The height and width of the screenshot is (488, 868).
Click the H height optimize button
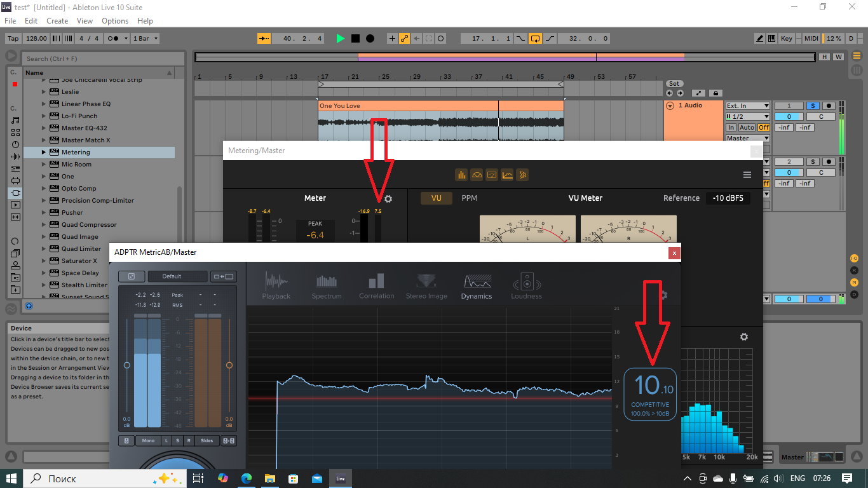(x=825, y=57)
